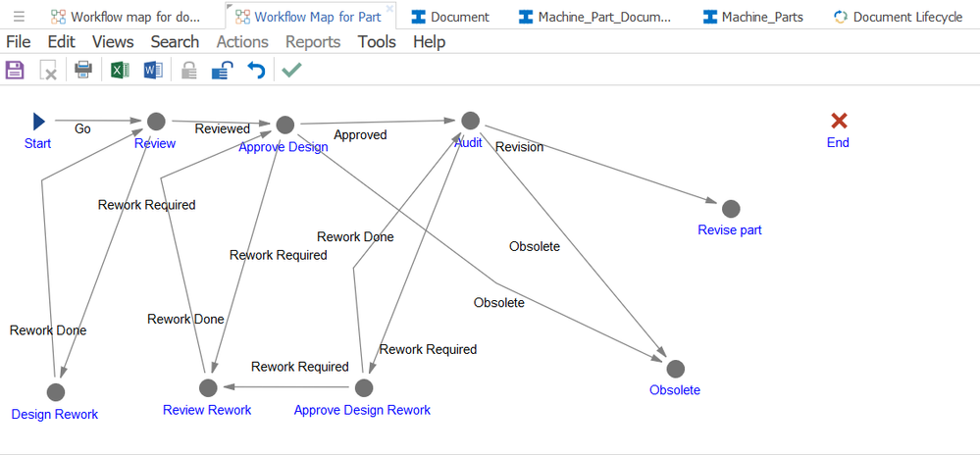Click the blue Undo arrow icon
The width and height of the screenshot is (980, 455).
click(256, 70)
